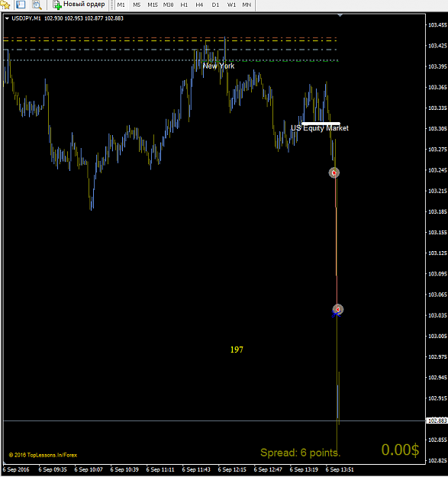Click the 103.245 price scale value
Image resolution: width=448 pixels, height=477 pixels.
[437, 170]
